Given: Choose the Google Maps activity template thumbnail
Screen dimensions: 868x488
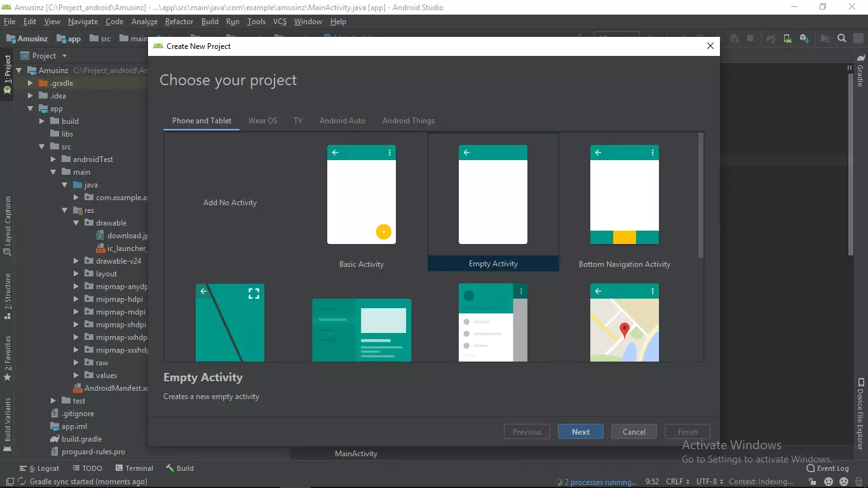Looking at the screenshot, I should click(625, 323).
